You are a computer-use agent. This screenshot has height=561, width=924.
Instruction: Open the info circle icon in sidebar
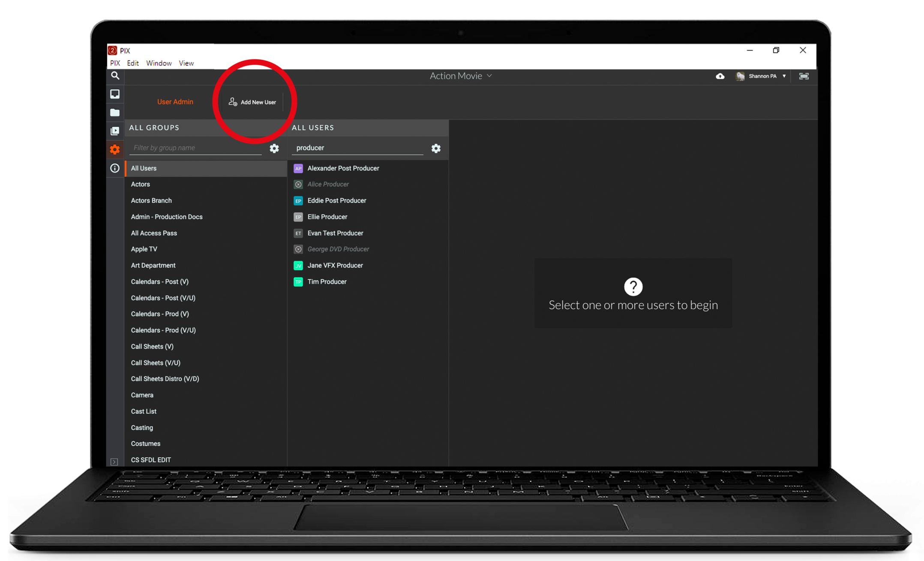[x=115, y=168]
